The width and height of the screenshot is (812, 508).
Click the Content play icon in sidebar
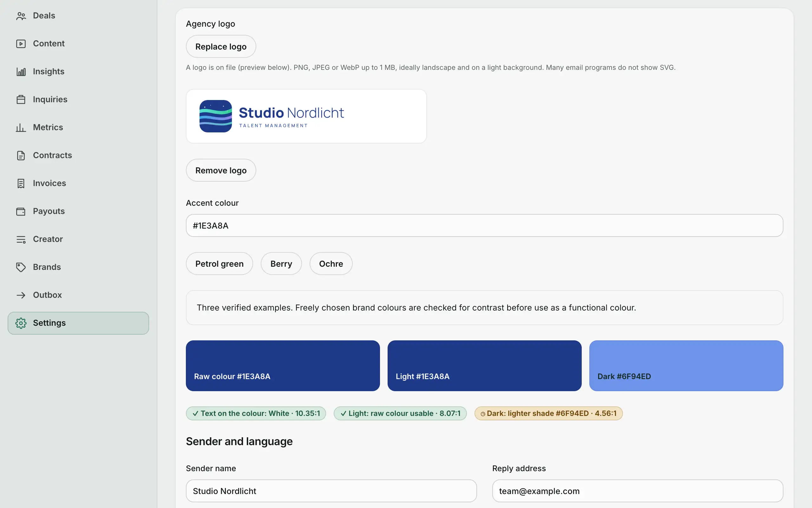[x=21, y=44]
